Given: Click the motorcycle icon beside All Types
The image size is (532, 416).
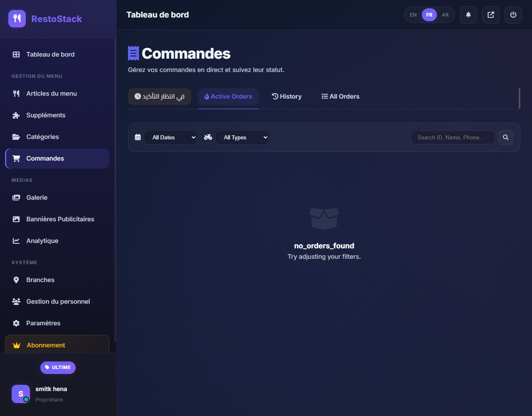Looking at the screenshot, I should (208, 137).
